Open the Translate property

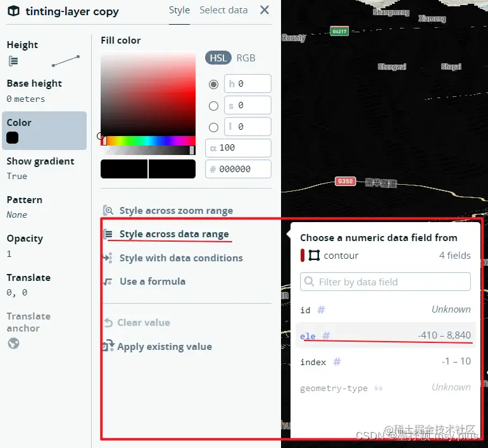pyautogui.click(x=44, y=285)
